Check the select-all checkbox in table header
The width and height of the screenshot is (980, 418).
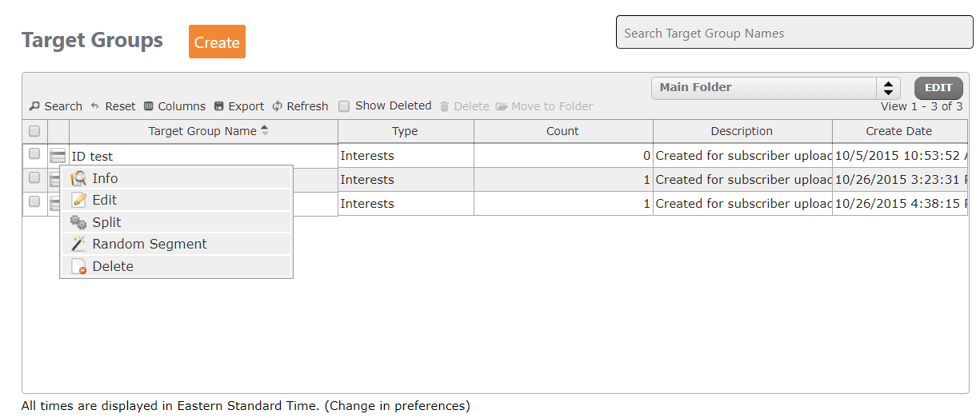tap(34, 131)
